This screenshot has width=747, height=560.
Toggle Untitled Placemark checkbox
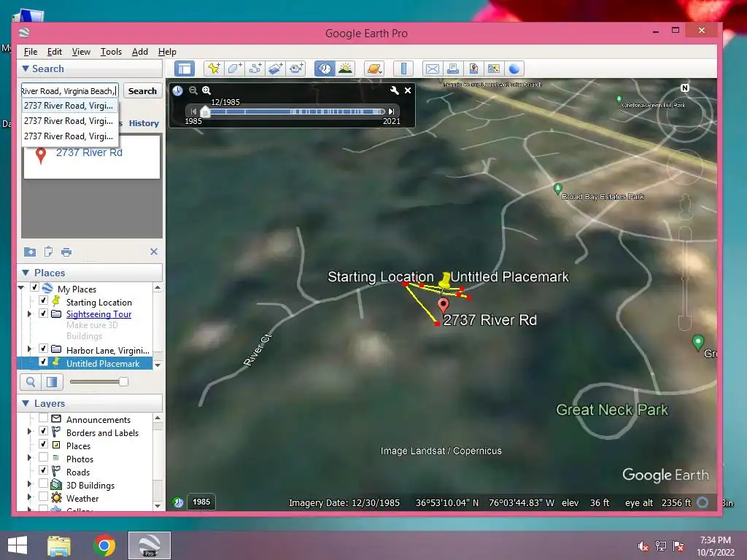tap(43, 362)
